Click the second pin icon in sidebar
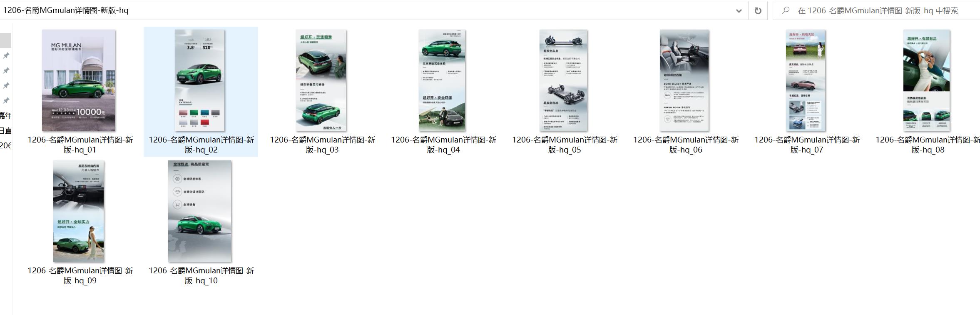Screen dimensions: 980x315 pos(6,70)
